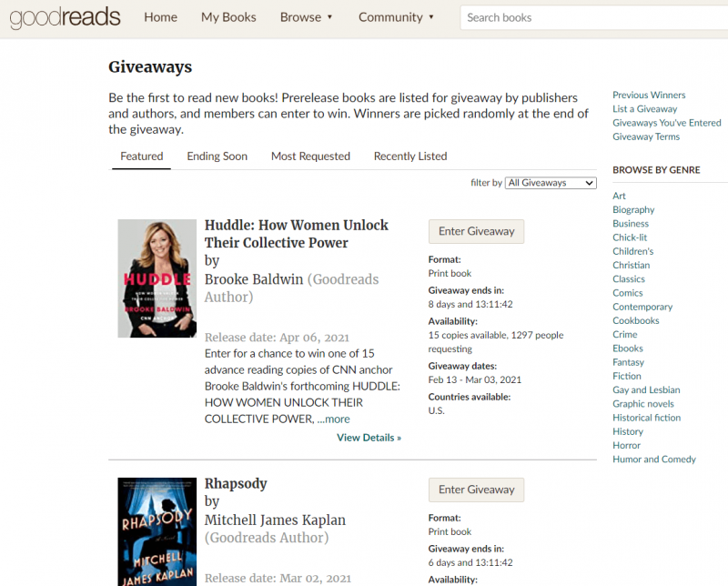728x586 pixels.
Task: Browse the Fantasy genre
Action: coord(628,361)
